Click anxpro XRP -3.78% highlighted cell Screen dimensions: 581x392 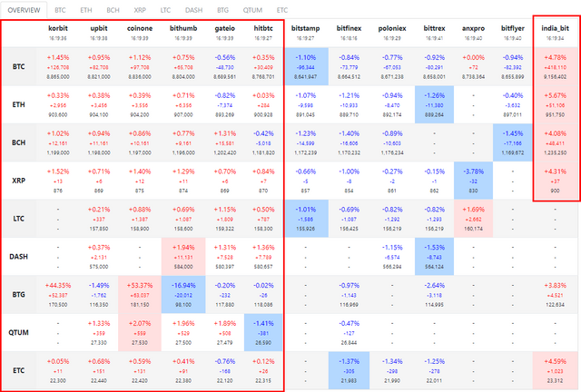click(x=474, y=181)
